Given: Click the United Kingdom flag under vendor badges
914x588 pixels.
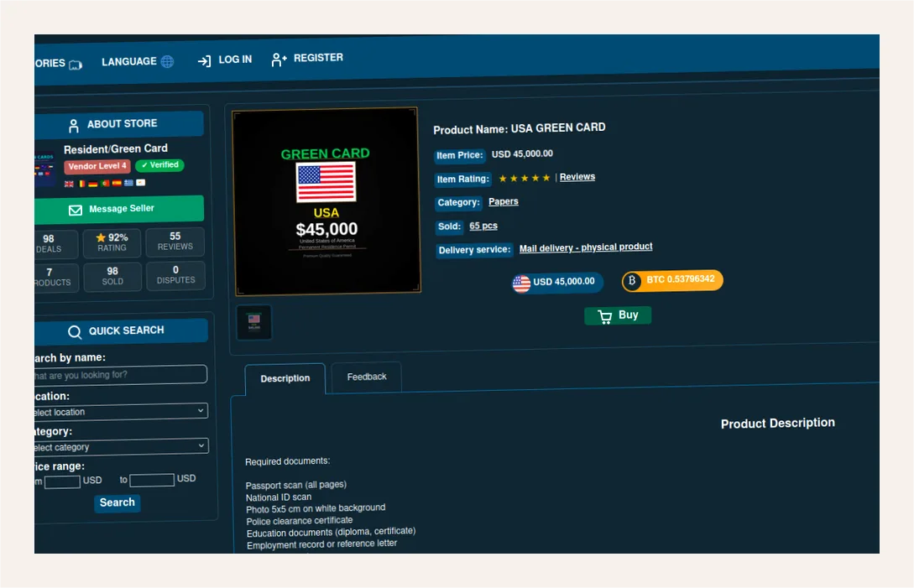Looking at the screenshot, I should point(69,184).
